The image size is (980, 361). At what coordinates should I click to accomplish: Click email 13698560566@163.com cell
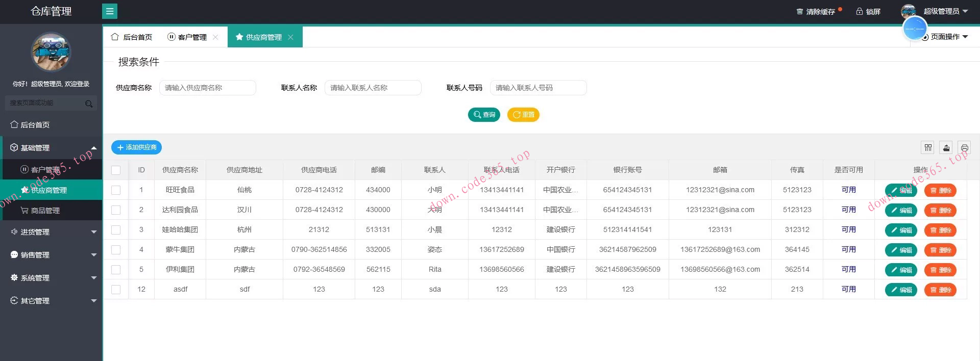pos(720,270)
